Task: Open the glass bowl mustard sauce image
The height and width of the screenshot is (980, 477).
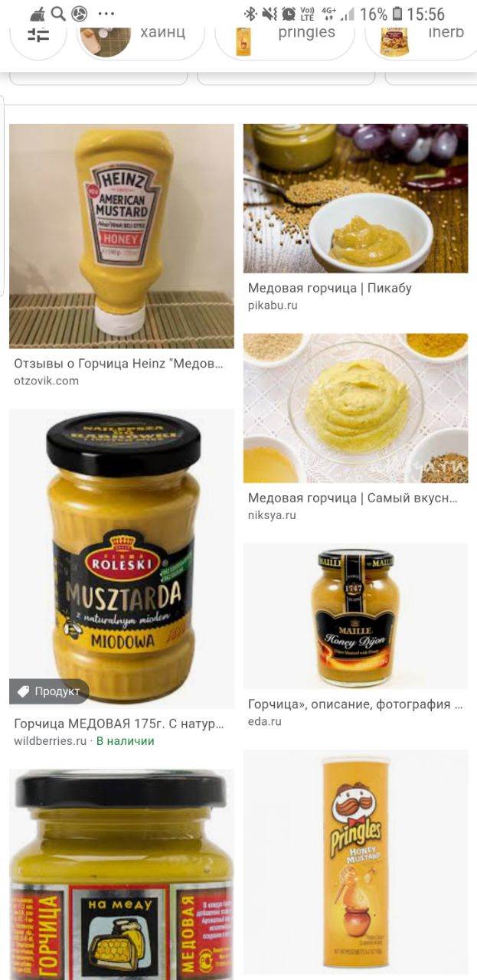Action: click(x=355, y=408)
